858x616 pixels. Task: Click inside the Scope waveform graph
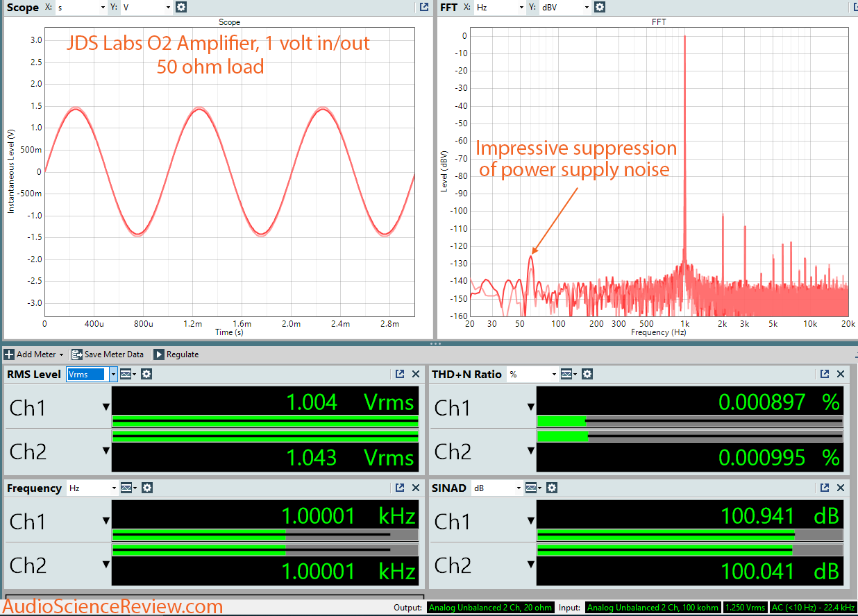230,172
